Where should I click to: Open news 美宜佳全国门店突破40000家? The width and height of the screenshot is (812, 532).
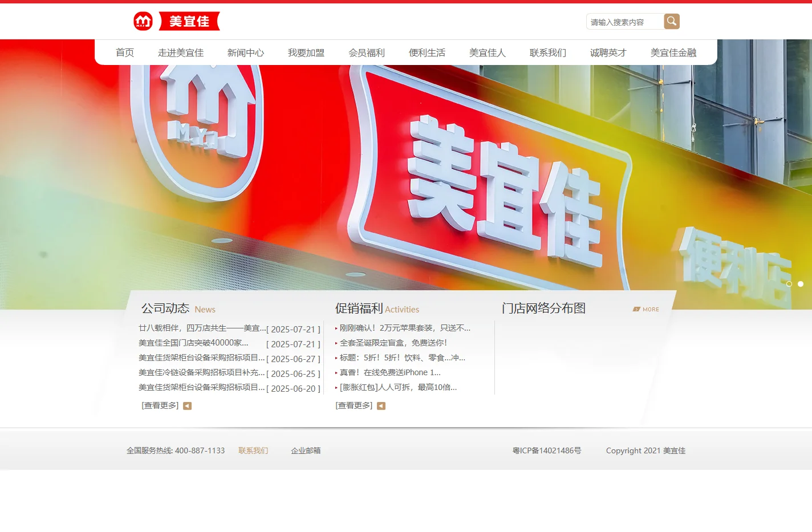point(193,343)
